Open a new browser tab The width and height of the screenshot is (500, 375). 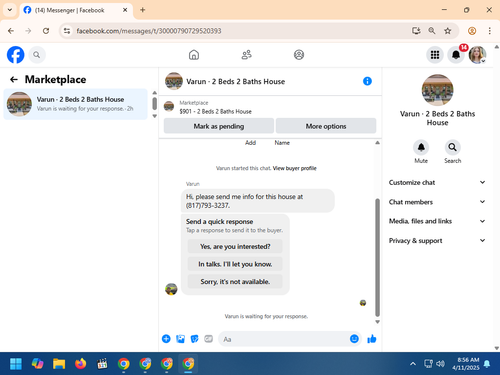coord(143,10)
